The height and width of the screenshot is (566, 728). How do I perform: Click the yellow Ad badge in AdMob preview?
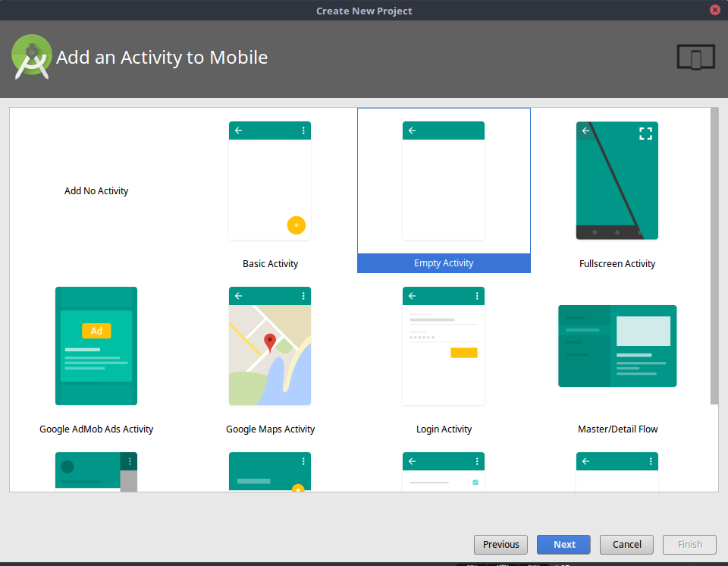pyautogui.click(x=96, y=331)
